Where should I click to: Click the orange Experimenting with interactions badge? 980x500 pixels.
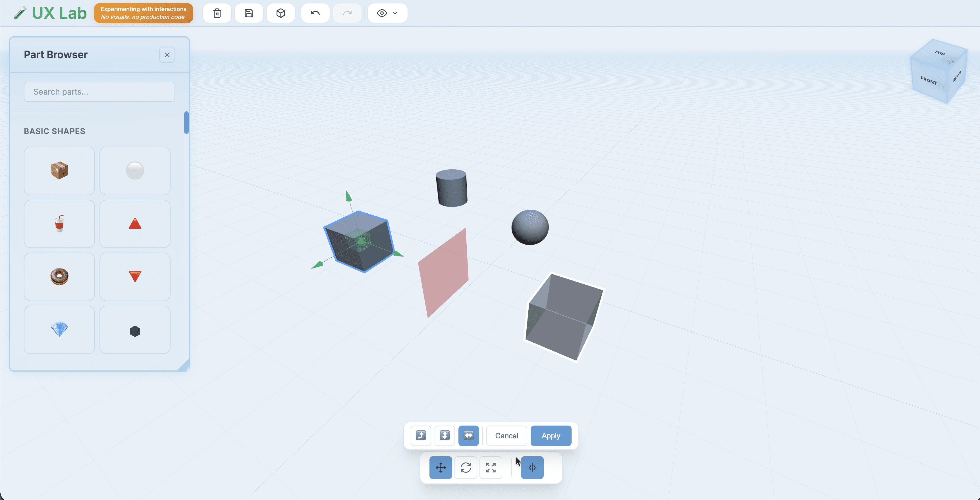pos(144,13)
